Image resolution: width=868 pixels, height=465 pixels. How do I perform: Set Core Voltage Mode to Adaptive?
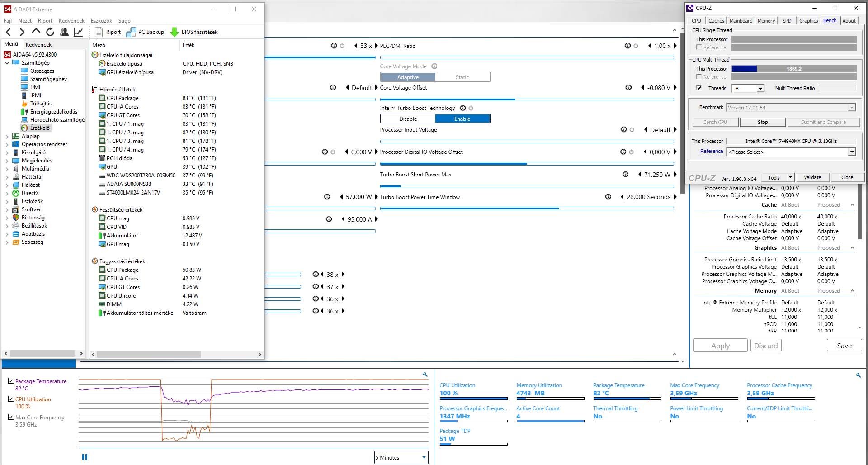click(x=408, y=77)
